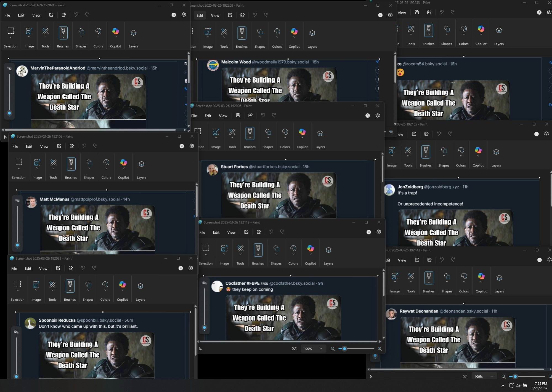This screenshot has height=392, width=552.
Task: Expand Brushes dropdown in Screenshot 192209 window
Action: coord(242,38)
